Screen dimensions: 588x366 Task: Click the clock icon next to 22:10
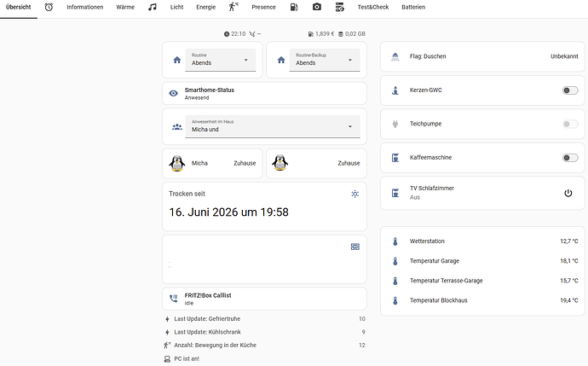pyautogui.click(x=227, y=34)
